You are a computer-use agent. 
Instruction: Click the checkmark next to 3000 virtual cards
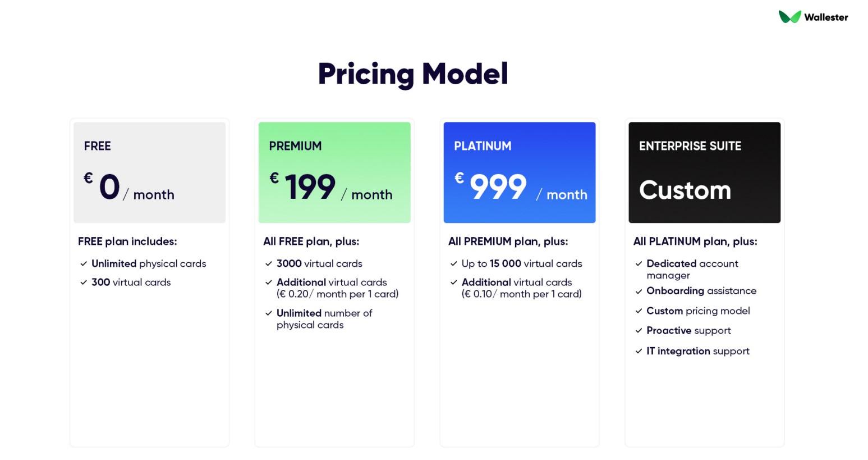[x=269, y=263]
